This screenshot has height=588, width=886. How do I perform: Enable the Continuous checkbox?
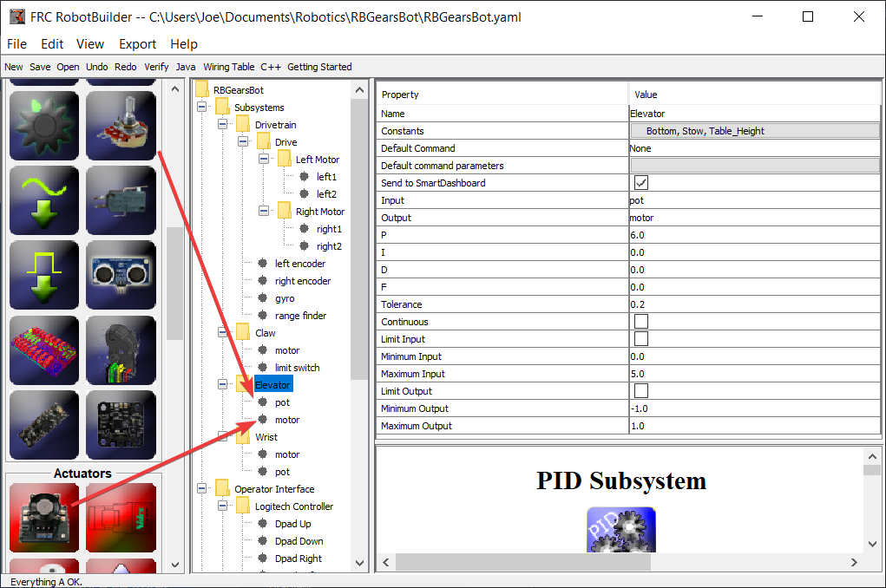coord(640,322)
